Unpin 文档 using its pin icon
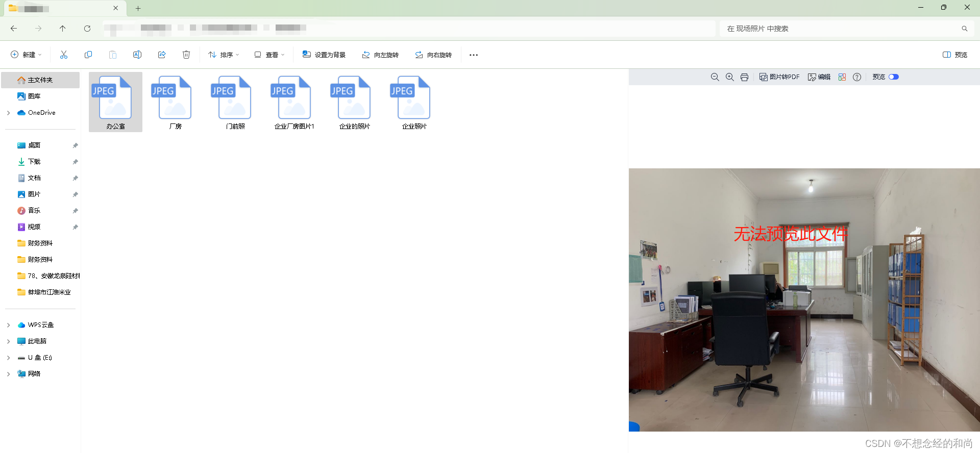Viewport: 980px width, 453px height. pyautogui.click(x=76, y=178)
